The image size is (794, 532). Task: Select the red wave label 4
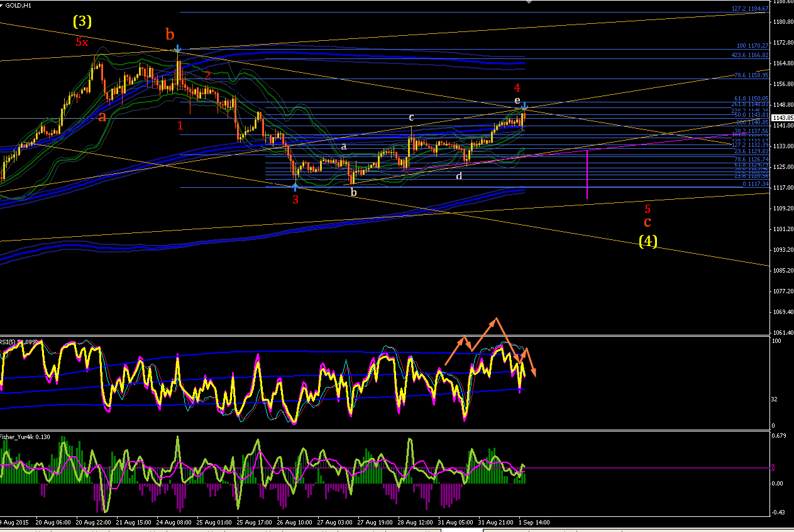pos(517,87)
